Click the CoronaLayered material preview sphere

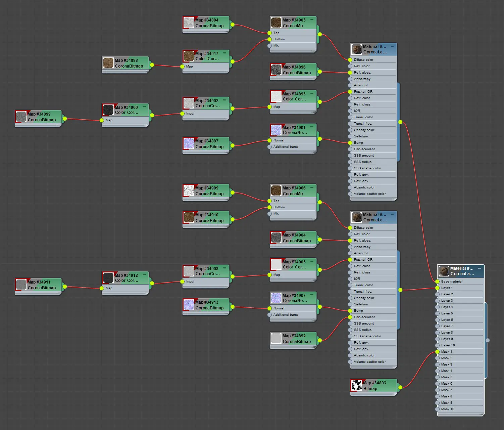click(444, 271)
